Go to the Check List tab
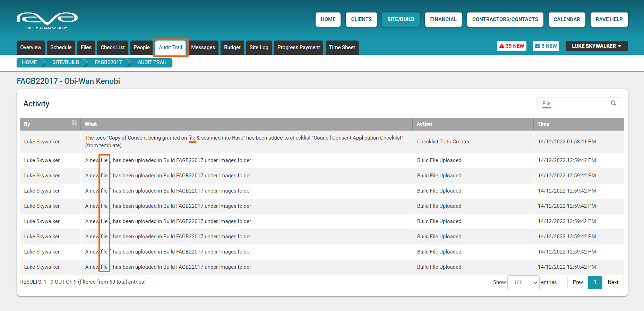 [112, 47]
